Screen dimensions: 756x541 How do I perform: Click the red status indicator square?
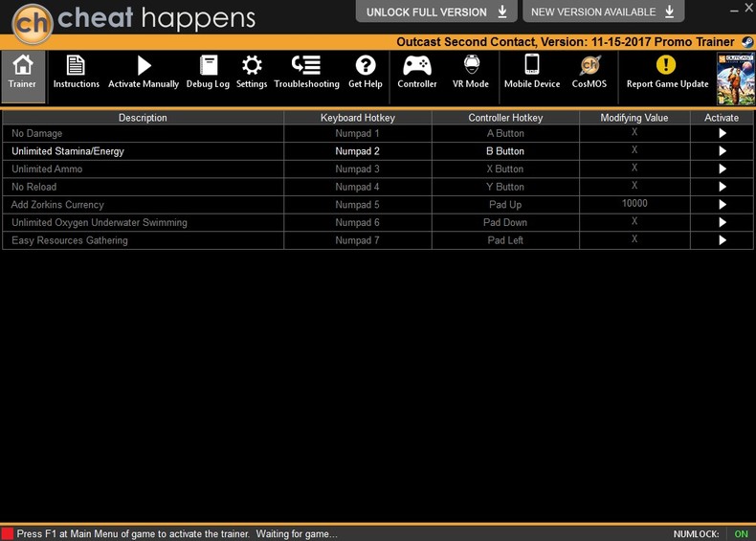[x=8, y=533]
